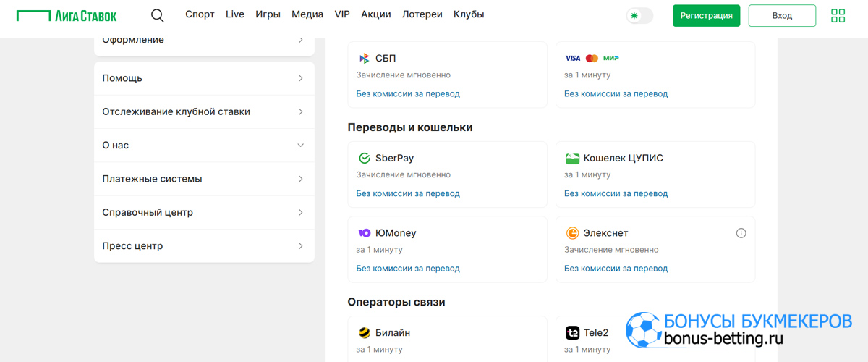This screenshot has height=362, width=868.
Task: Select the Справочный центр sidebar item
Action: point(204,213)
